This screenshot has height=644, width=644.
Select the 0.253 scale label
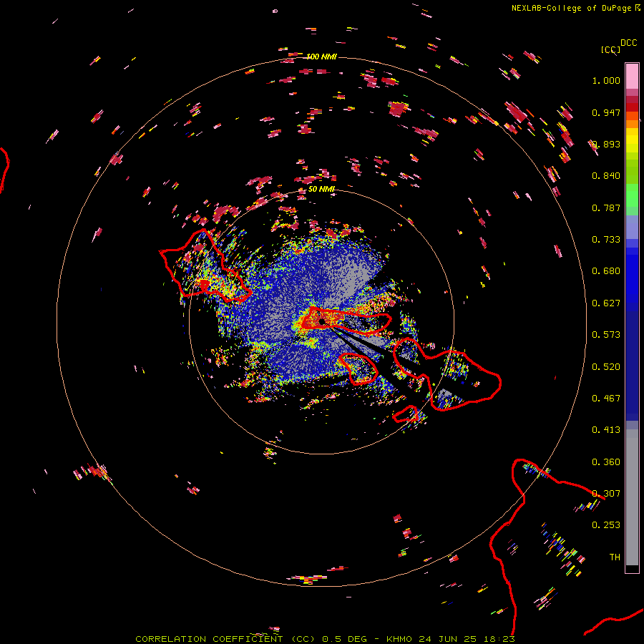(x=606, y=525)
